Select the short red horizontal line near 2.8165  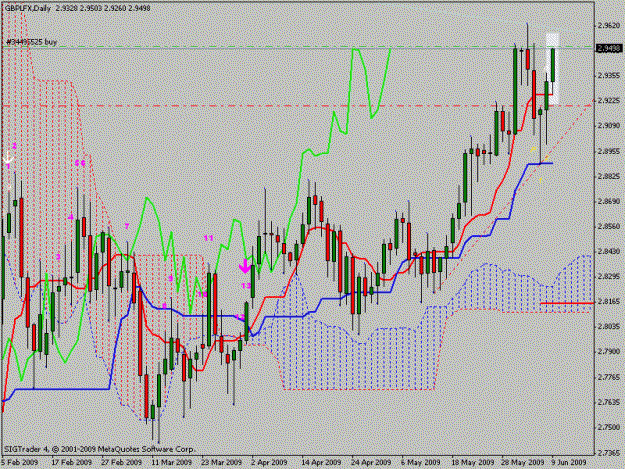point(567,303)
